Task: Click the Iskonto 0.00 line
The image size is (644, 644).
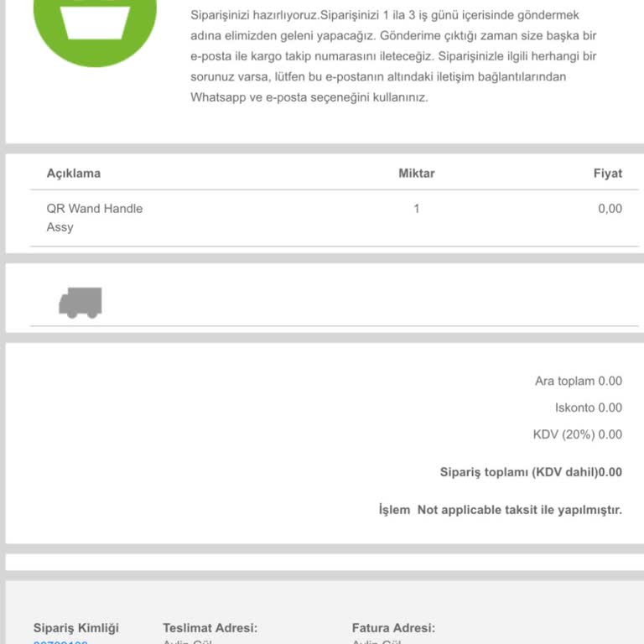Action: (588, 408)
